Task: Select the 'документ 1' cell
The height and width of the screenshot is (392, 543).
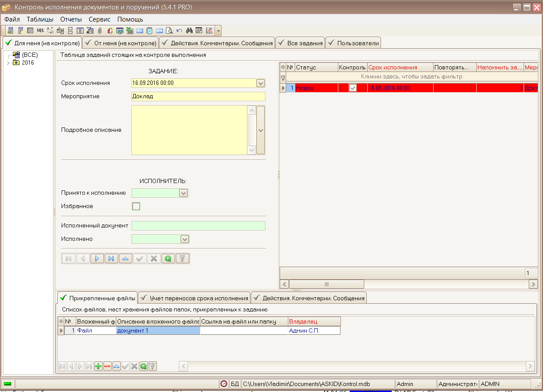Action: tap(158, 330)
